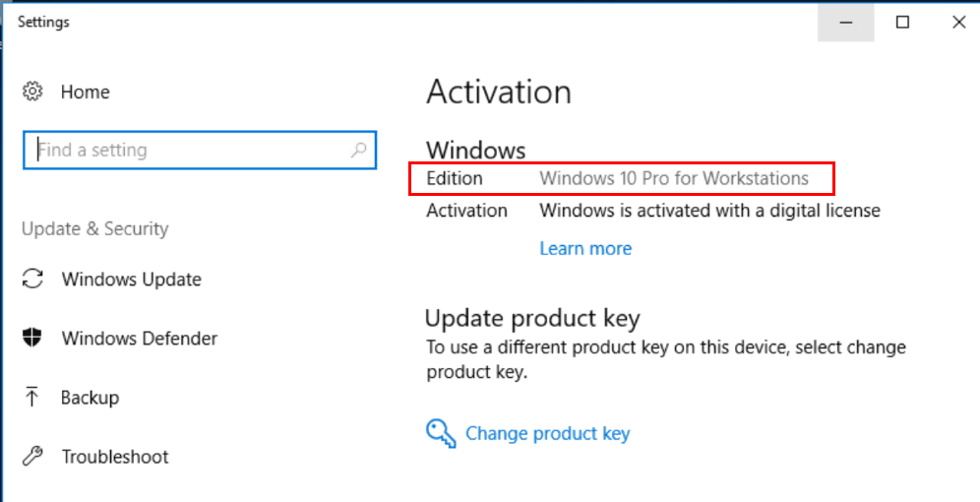Minimize the Settings window
The width and height of the screenshot is (980, 502).
pyautogui.click(x=845, y=22)
